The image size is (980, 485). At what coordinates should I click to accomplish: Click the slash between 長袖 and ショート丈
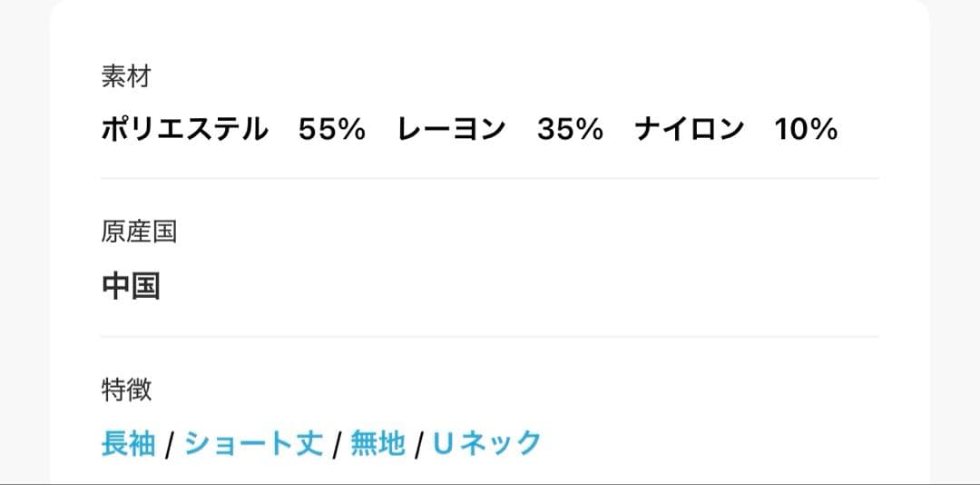[170, 445]
